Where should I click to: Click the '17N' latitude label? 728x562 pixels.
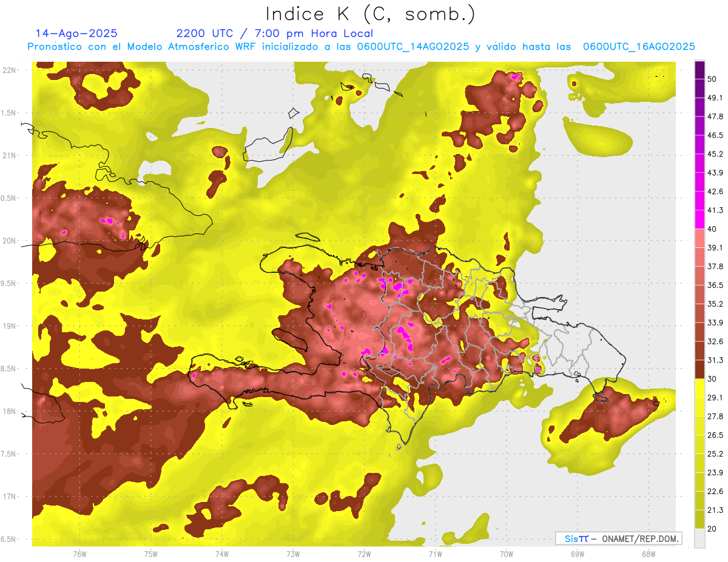point(8,497)
